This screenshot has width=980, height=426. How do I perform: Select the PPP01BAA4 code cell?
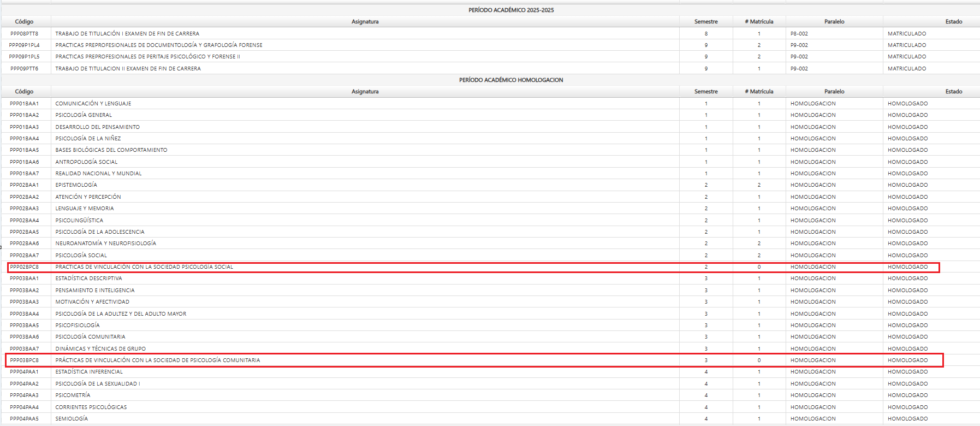pos(25,139)
